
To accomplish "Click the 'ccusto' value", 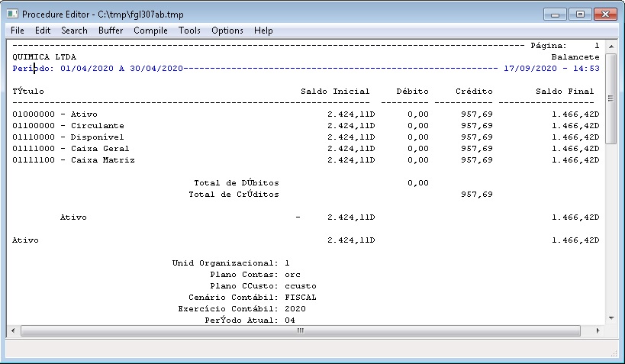I will point(301,286).
